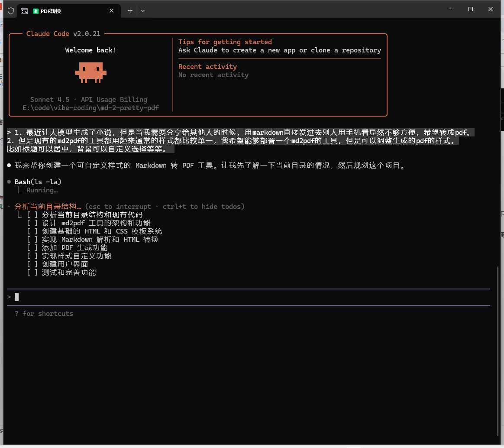Click the 'Recent activity' heading
504x448 pixels.
[x=208, y=67]
